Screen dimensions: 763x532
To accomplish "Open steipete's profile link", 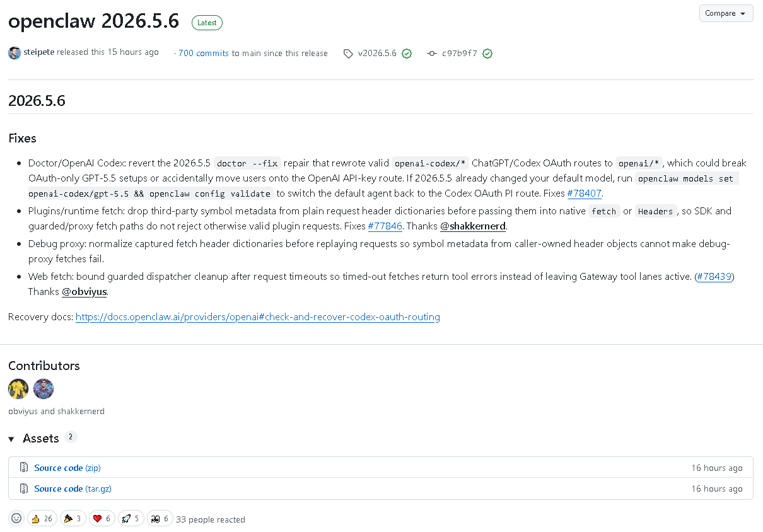I will click(x=39, y=52).
